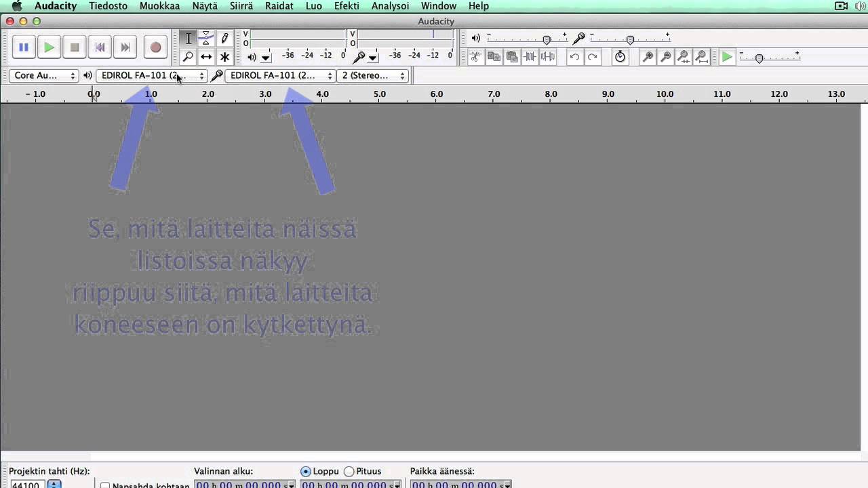Click the Paste clipboard icon
This screenshot has width=868, height=488.
click(511, 57)
